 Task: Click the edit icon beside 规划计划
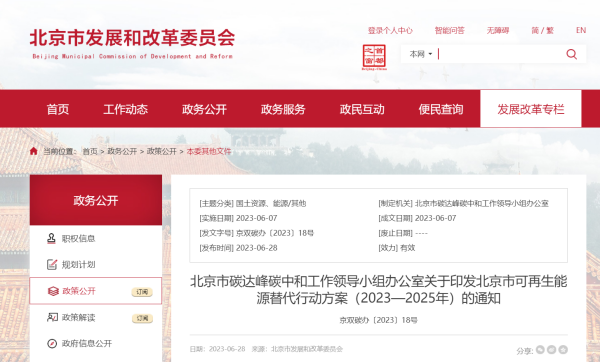click(52, 264)
